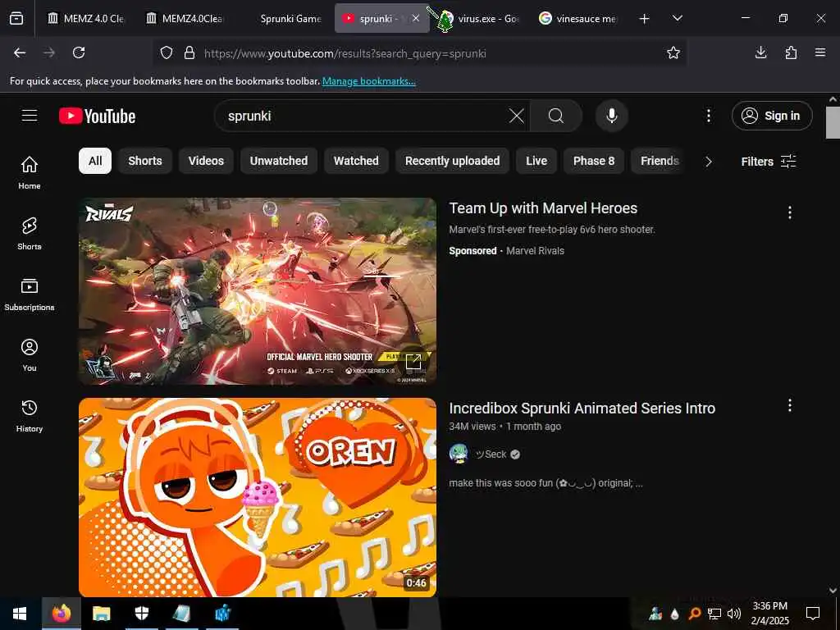Go back to the previous page
Screen dimensions: 840x630
(20, 52)
